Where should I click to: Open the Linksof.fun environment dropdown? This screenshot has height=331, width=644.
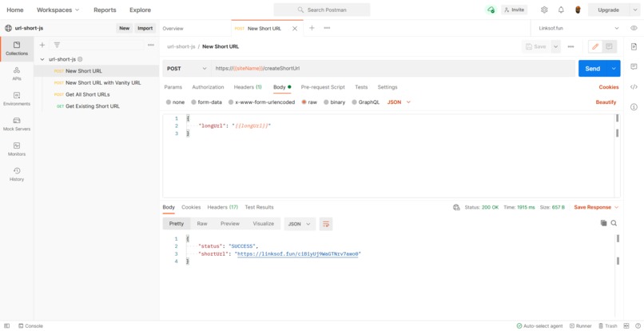coord(578,28)
